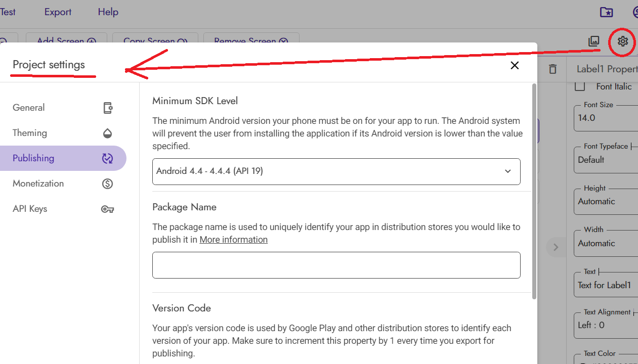
Task: Click the trash delete component icon
Action: pyautogui.click(x=552, y=69)
